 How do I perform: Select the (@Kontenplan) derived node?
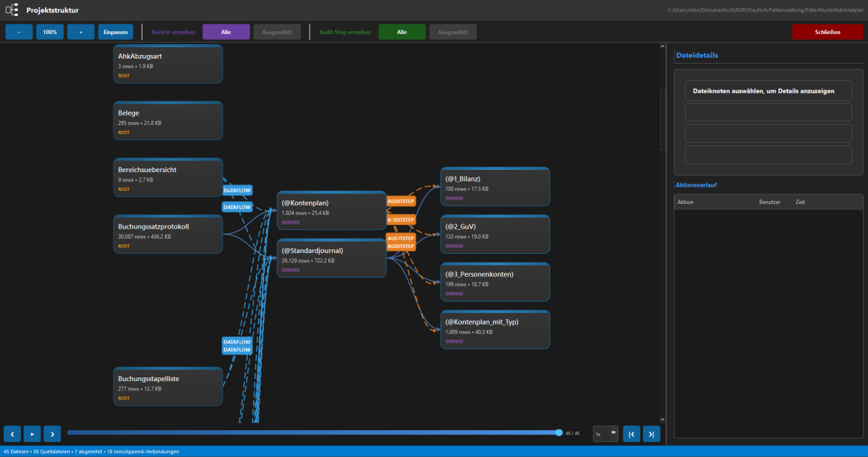pos(331,210)
